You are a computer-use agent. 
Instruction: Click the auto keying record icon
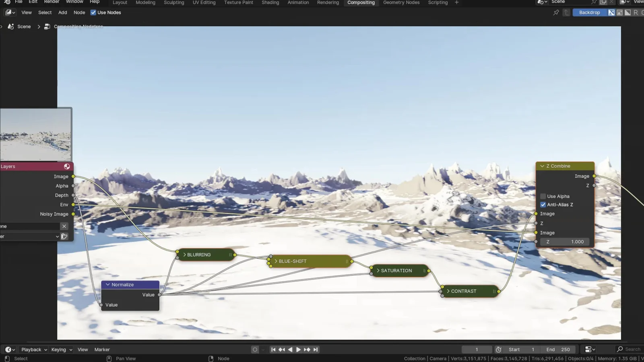tap(255, 350)
